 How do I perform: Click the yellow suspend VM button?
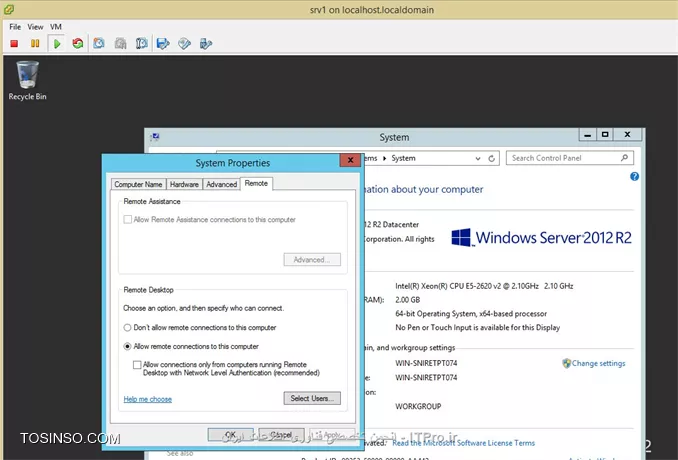35,44
